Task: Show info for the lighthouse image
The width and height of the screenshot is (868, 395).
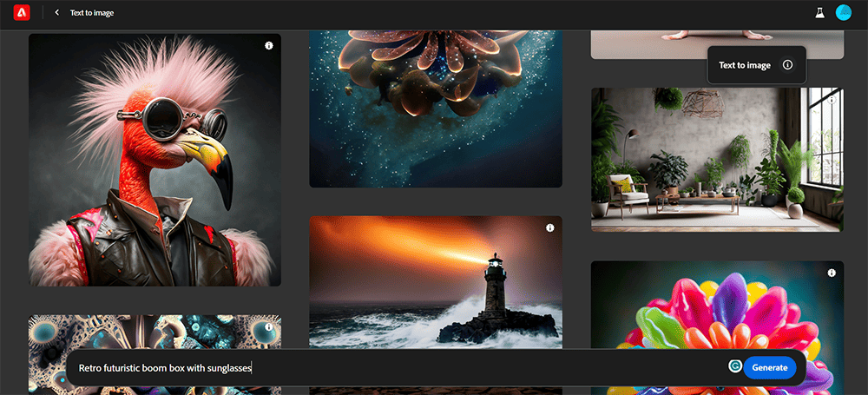Action: (x=549, y=227)
